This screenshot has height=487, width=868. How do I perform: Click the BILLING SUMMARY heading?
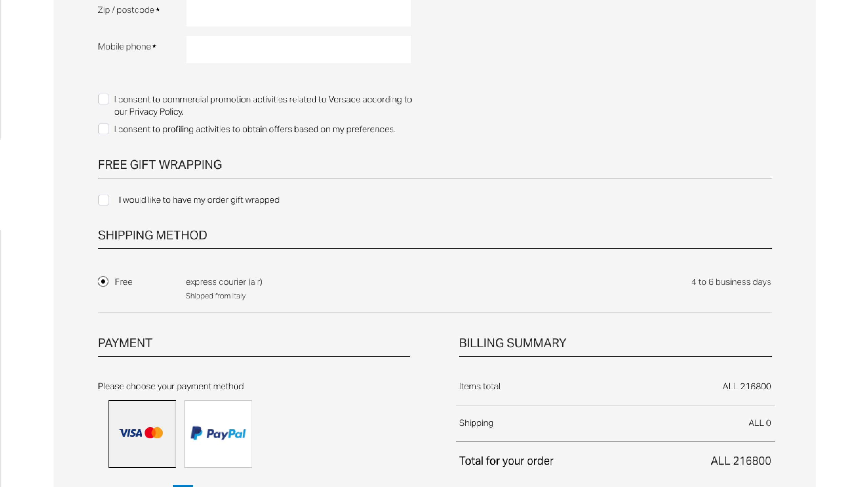pyautogui.click(x=513, y=343)
